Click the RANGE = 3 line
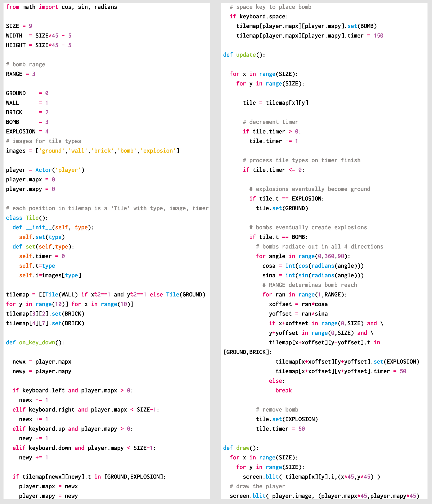This screenshot has height=504, width=432. pos(21,74)
